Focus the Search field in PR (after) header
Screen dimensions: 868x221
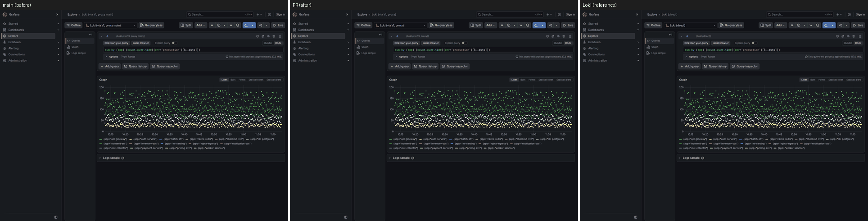(x=506, y=14)
